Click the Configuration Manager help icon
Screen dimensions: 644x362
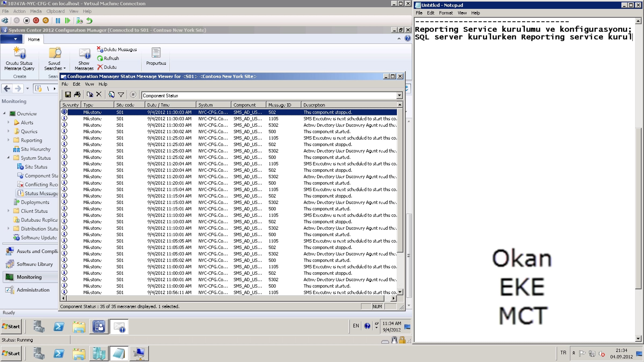(x=407, y=38)
